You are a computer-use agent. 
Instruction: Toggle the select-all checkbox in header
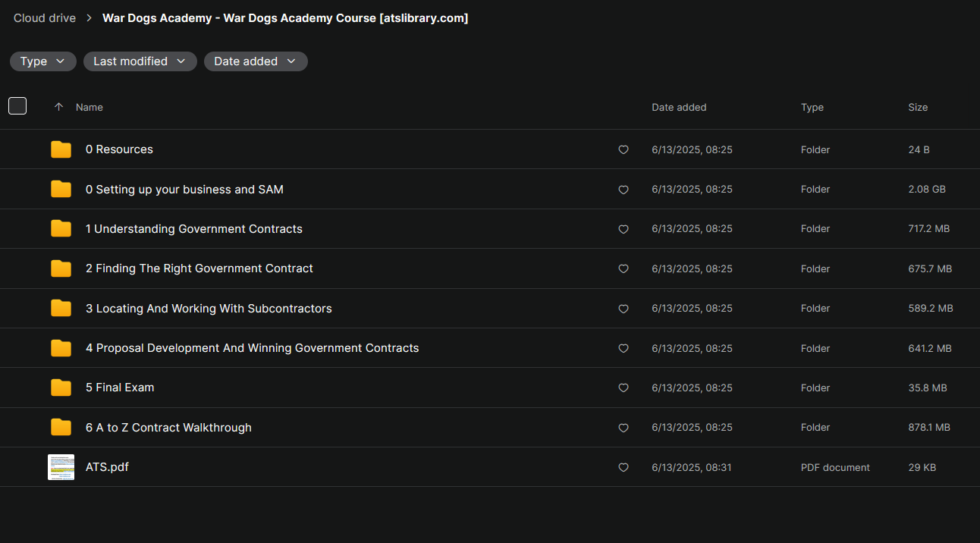click(x=17, y=106)
